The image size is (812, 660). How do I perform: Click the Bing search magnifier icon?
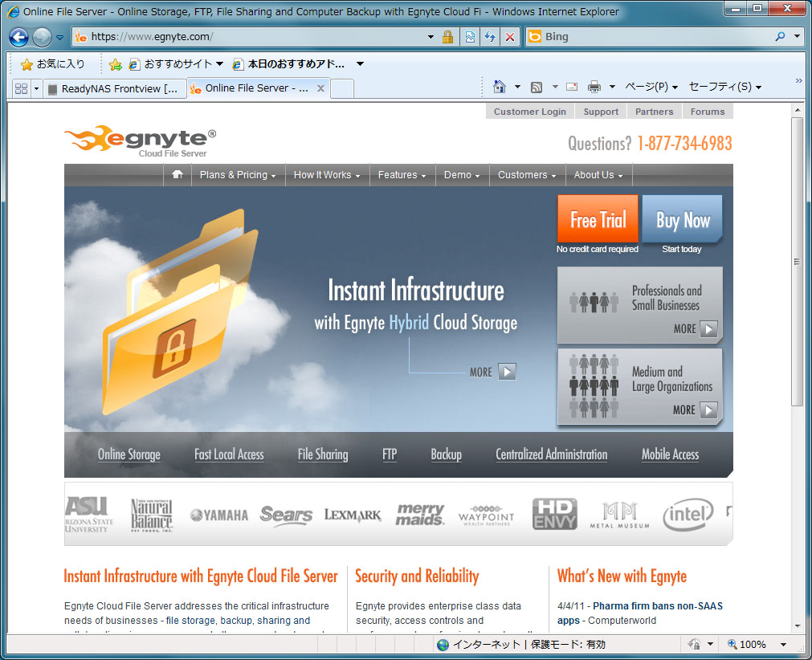tap(780, 37)
